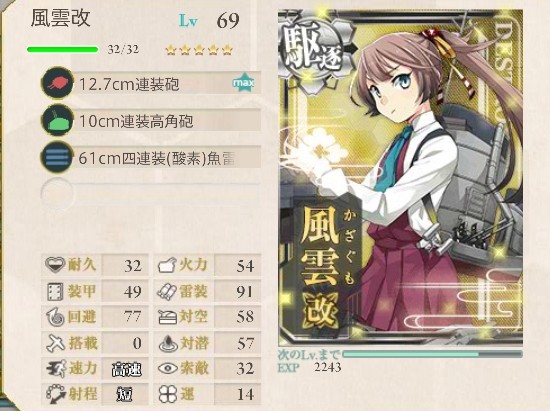This screenshot has height=411, width=550.
Task: Click the max improvement star badge
Action: pos(243,83)
